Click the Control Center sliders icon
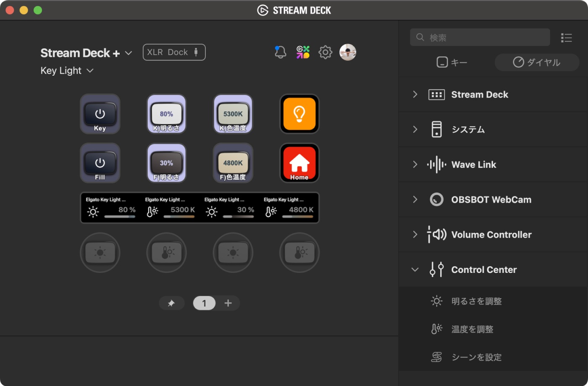Viewport: 588px width, 386px height. [x=436, y=270]
